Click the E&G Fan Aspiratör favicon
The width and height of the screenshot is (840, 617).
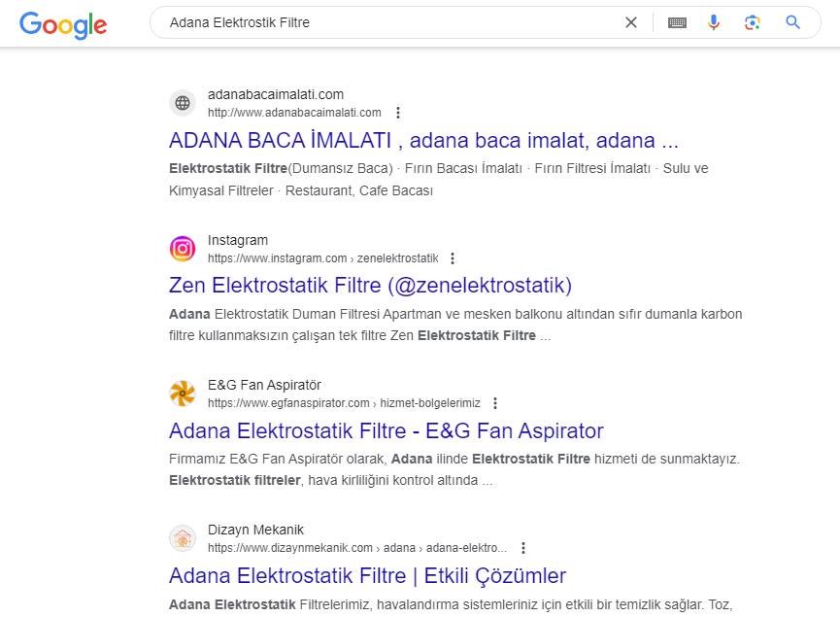coord(183,394)
